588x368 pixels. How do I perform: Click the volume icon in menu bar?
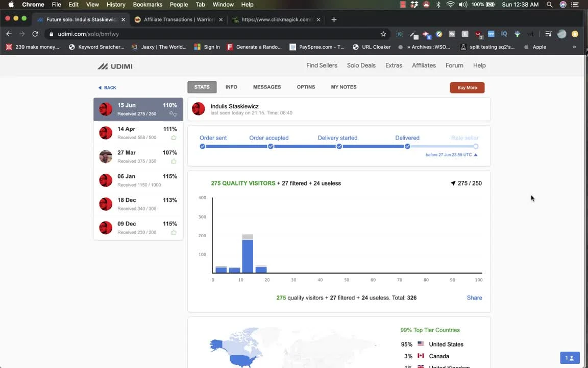[463, 5]
